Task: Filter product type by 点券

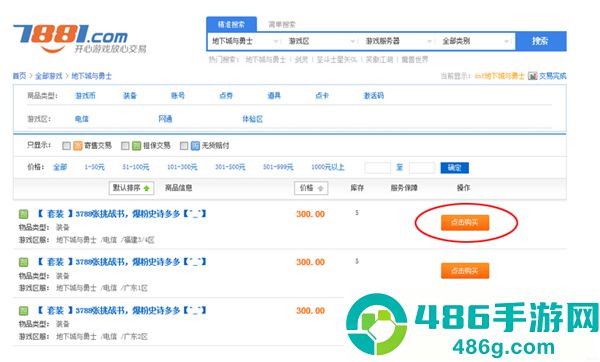Action: [x=226, y=96]
